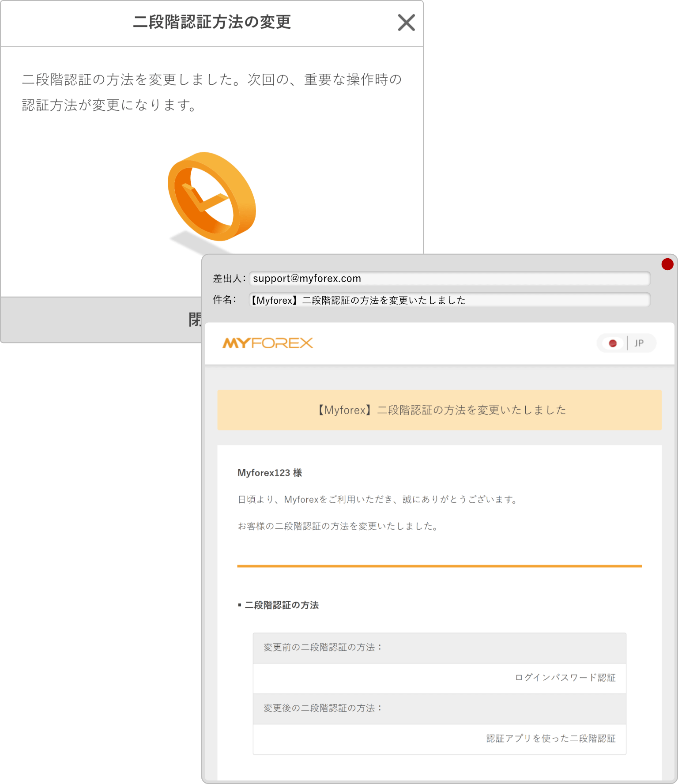The width and height of the screenshot is (678, 784).
Task: Click the MYFOREX logo in email
Action: point(267,343)
